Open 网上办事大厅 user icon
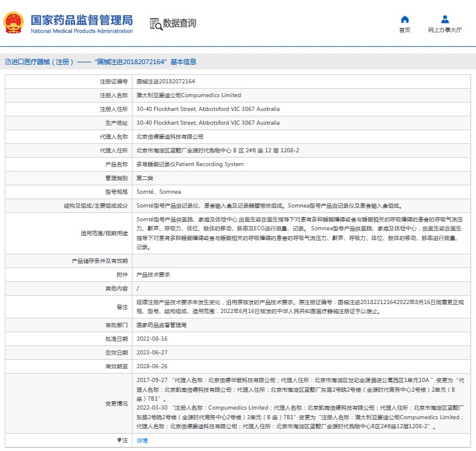 point(445,19)
